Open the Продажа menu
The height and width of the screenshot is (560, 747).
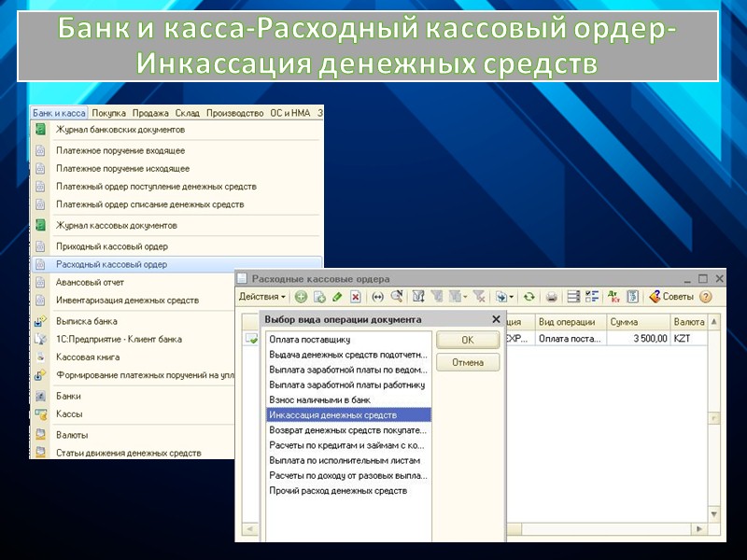tap(150, 113)
